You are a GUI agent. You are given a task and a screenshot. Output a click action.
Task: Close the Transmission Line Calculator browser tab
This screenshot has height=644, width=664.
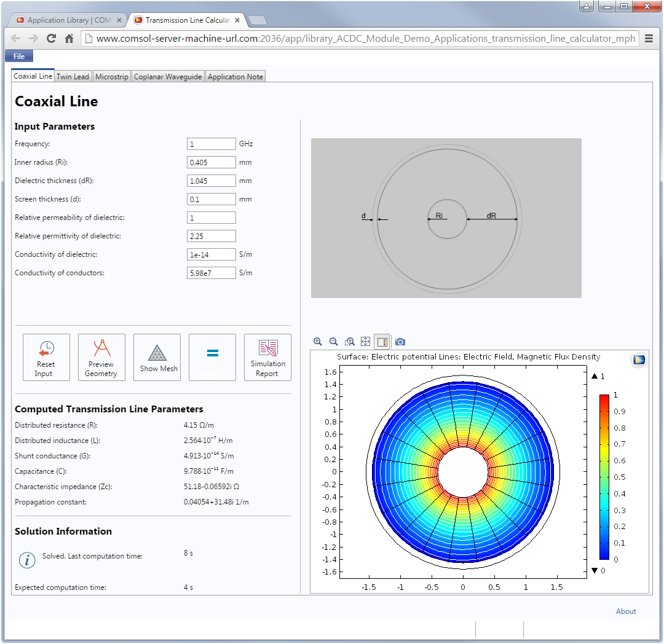tap(237, 20)
